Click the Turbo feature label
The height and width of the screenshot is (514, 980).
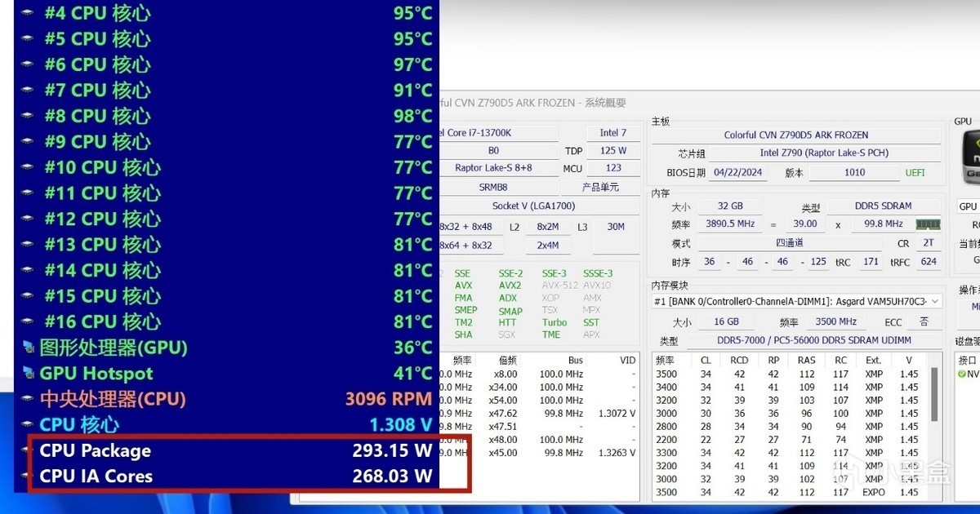click(555, 322)
